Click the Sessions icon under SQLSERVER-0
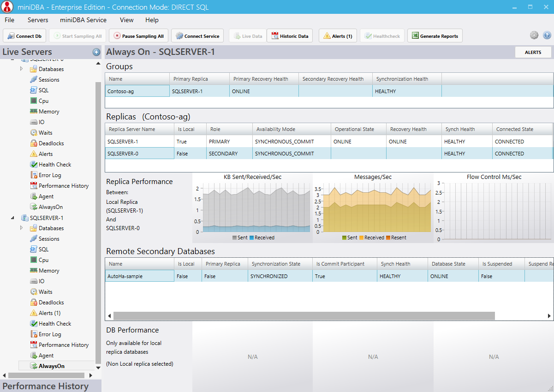Screen dimensions: 554x392 (34, 80)
